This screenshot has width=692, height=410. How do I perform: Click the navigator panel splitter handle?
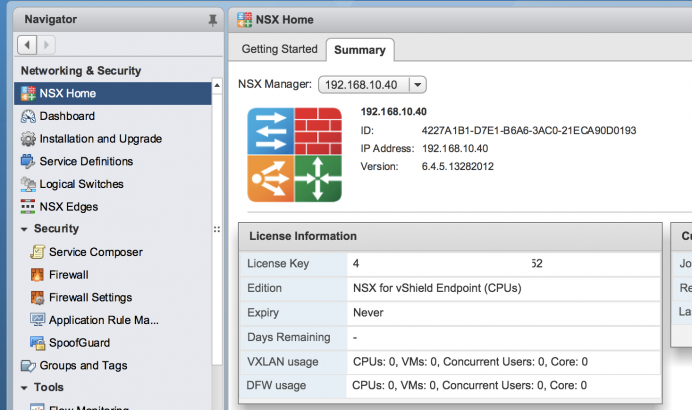tap(217, 229)
